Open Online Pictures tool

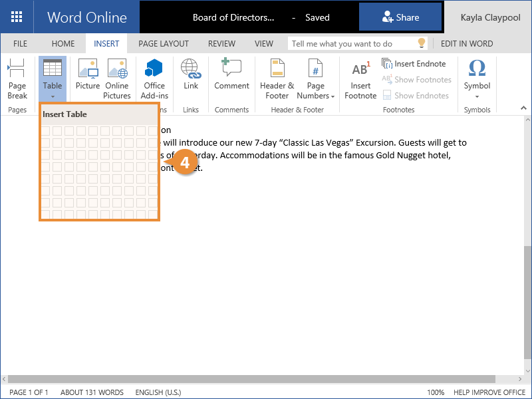click(117, 78)
